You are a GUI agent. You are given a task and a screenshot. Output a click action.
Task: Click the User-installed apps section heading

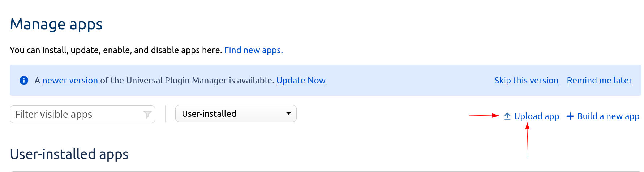(x=69, y=154)
